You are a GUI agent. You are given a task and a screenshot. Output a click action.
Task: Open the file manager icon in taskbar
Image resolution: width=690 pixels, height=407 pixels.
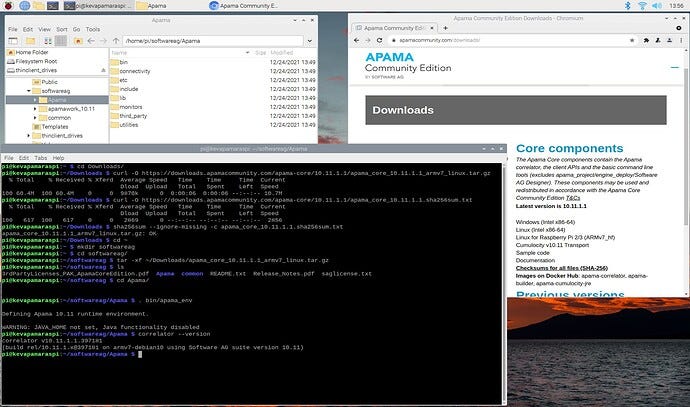click(39, 6)
